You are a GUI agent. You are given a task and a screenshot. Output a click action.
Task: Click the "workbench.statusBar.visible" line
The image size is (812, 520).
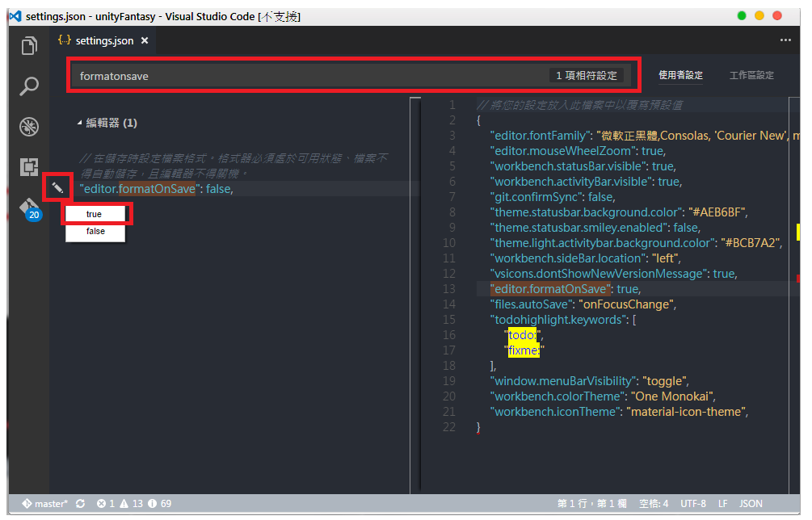click(x=583, y=166)
